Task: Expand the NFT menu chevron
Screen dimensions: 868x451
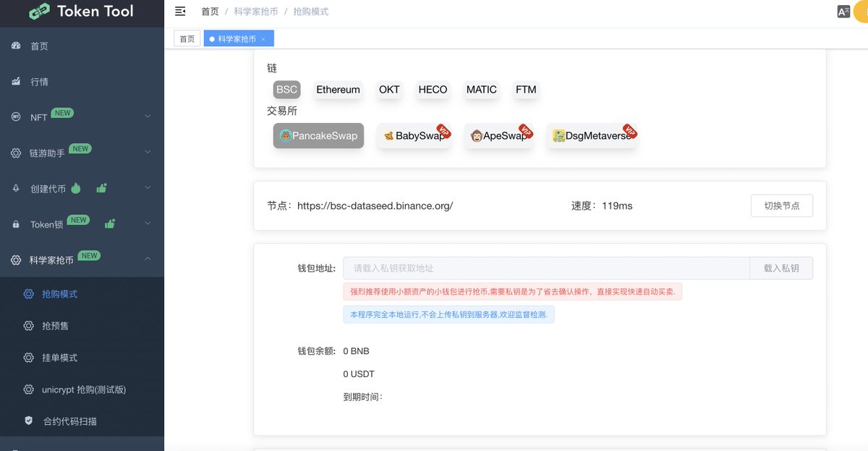Action: (148, 117)
